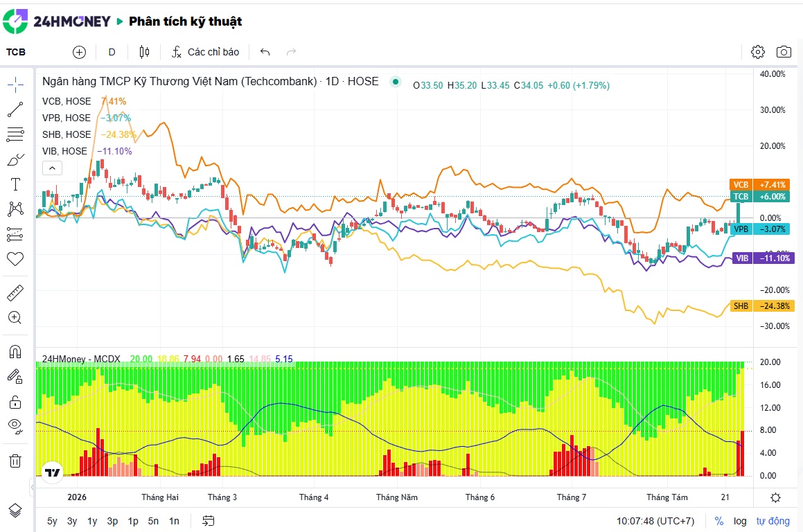The height and width of the screenshot is (532, 803).
Task: Click the trash remove drawings icon
Action: (15, 461)
